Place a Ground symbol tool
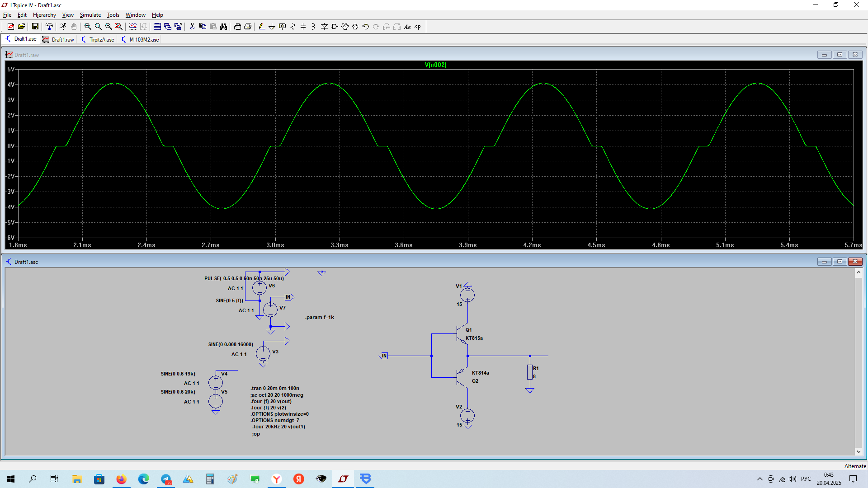This screenshot has height=488, width=868. pyautogui.click(x=272, y=27)
